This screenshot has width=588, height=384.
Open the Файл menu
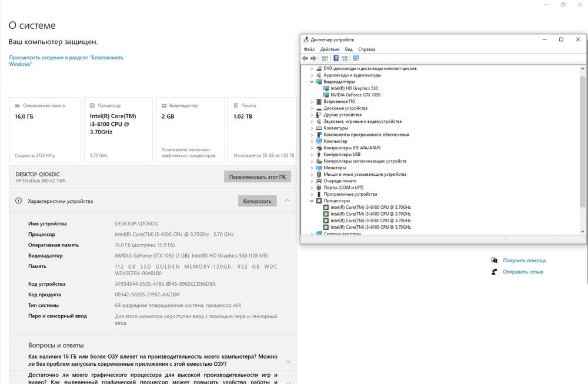[x=309, y=49]
